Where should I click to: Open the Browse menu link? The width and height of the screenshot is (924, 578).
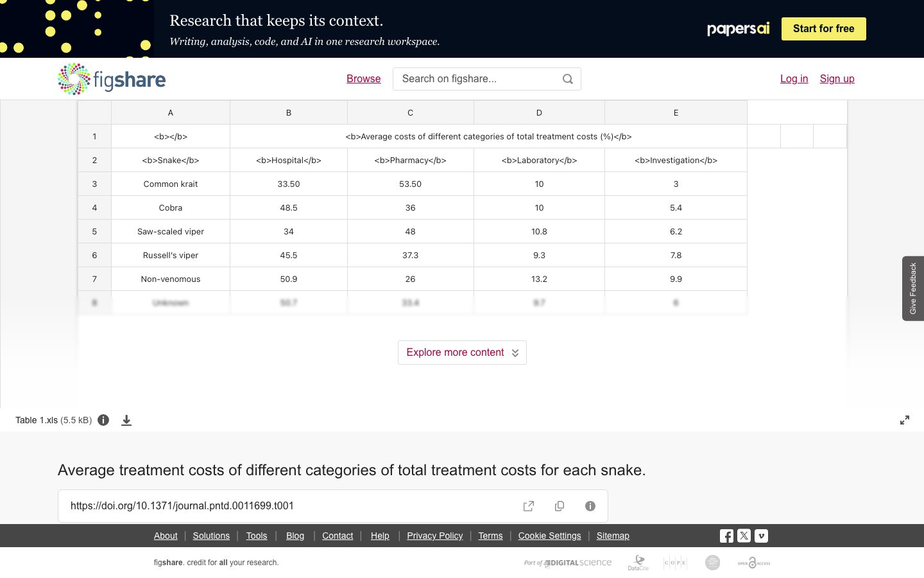click(x=364, y=78)
